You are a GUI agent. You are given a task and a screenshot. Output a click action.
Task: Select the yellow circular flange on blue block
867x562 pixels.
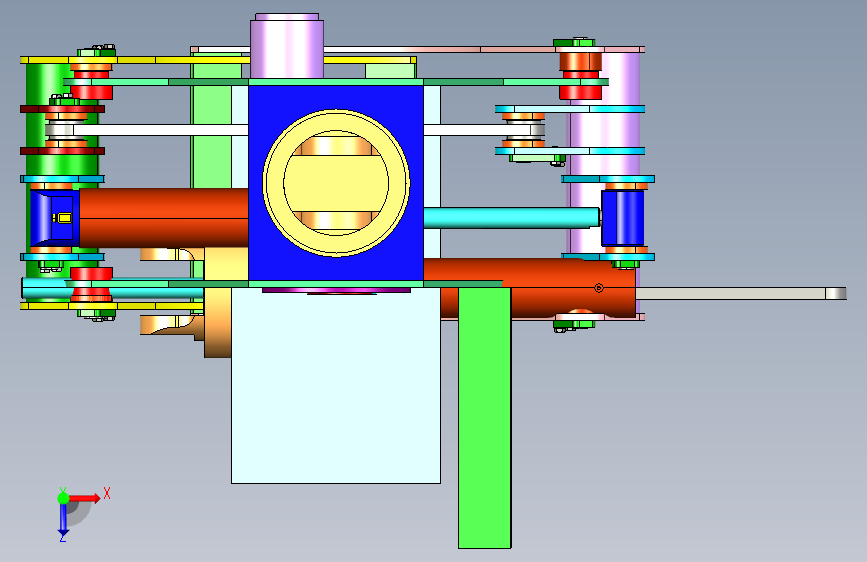[336, 183]
